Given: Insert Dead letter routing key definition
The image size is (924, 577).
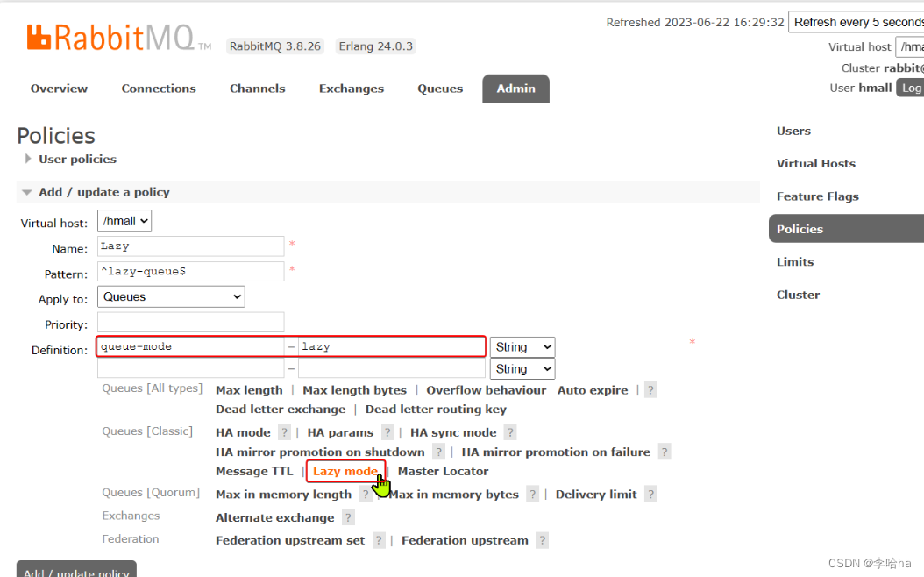Looking at the screenshot, I should 436,409.
